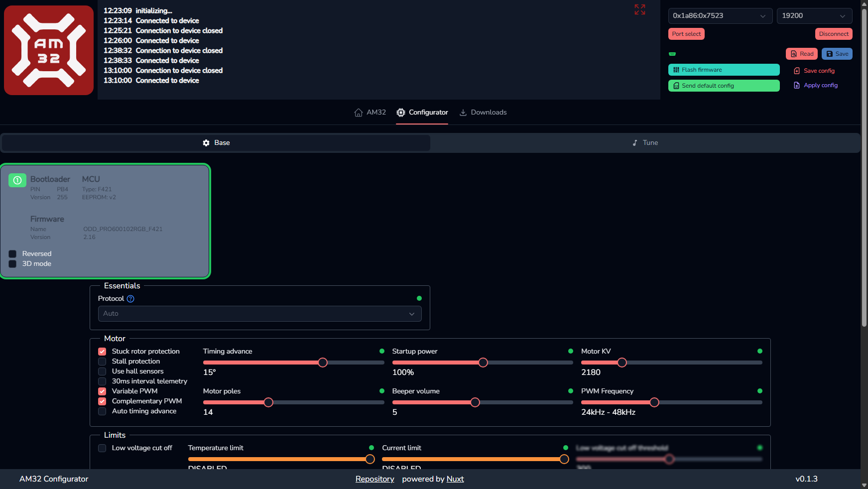Click Send default config button
868x489 pixels.
[724, 86]
